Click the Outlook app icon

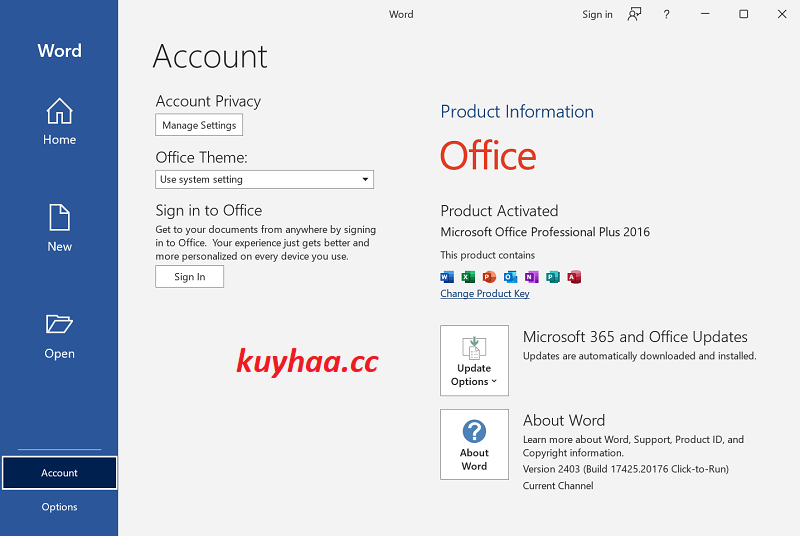tap(510, 277)
